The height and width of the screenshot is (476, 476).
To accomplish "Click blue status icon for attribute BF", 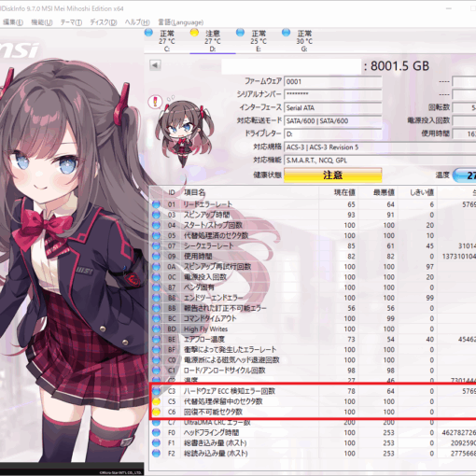I will tap(156, 350).
